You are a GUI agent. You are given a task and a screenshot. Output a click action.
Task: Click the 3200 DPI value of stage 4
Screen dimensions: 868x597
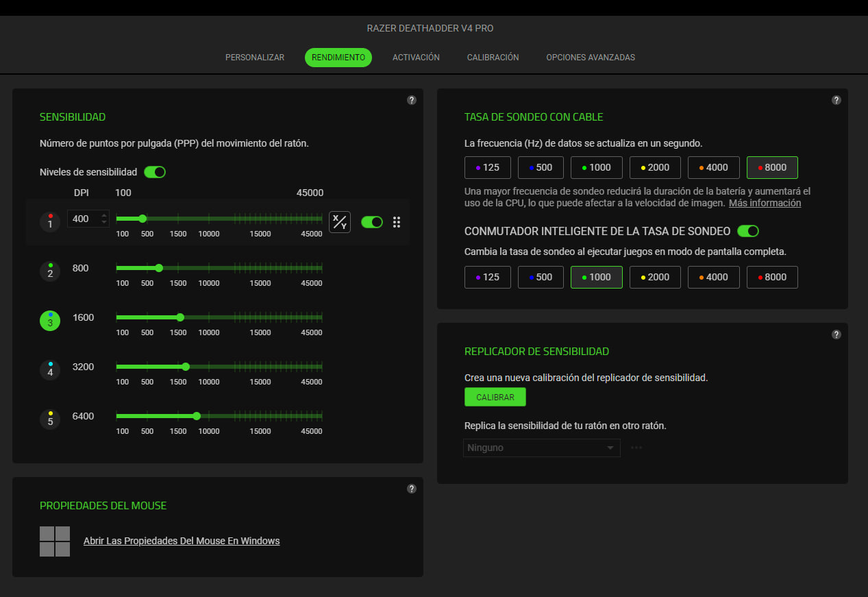pyautogui.click(x=83, y=367)
